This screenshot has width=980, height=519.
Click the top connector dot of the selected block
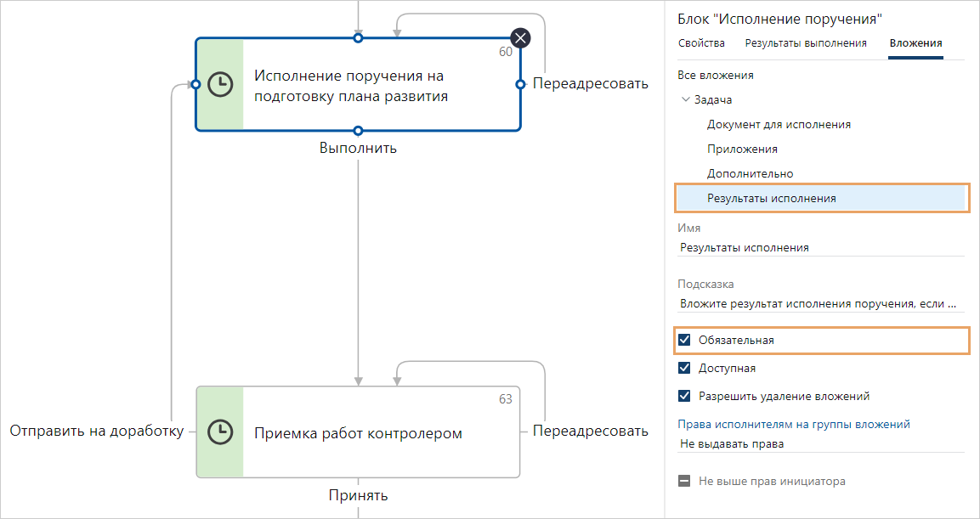click(x=358, y=38)
